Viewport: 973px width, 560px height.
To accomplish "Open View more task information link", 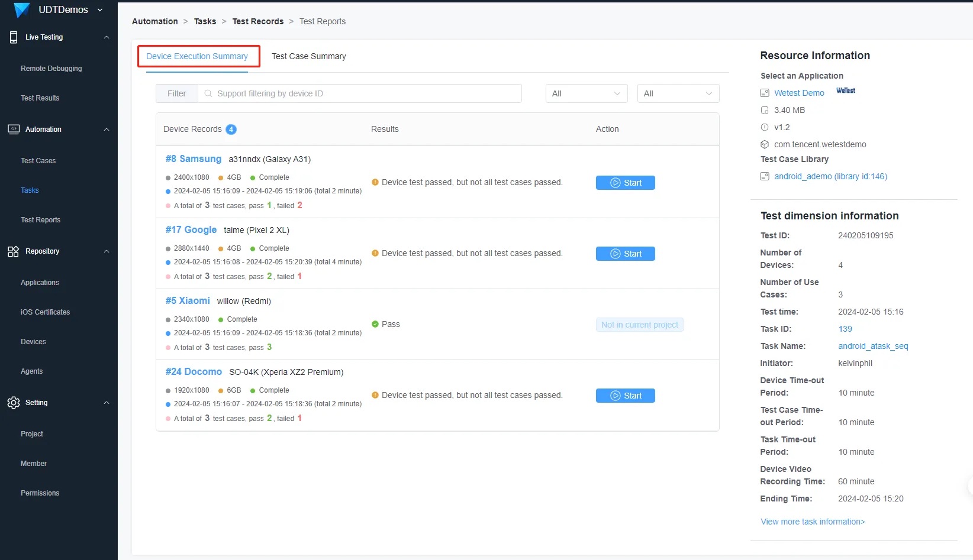I will (813, 522).
